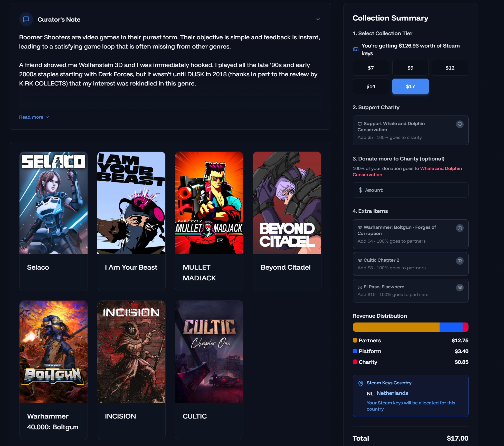Image resolution: width=504 pixels, height=446 pixels.
Task: Click the Curator's Note speech bubble icon
Action: tap(26, 20)
